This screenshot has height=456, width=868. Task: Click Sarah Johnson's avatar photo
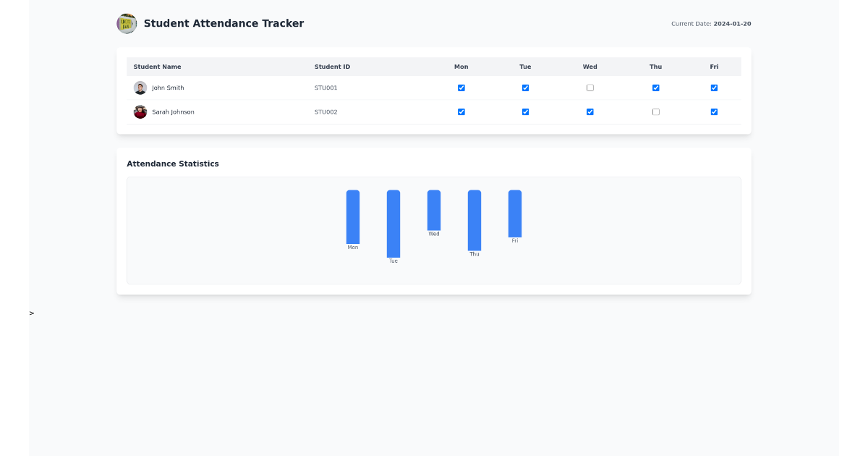pos(140,112)
